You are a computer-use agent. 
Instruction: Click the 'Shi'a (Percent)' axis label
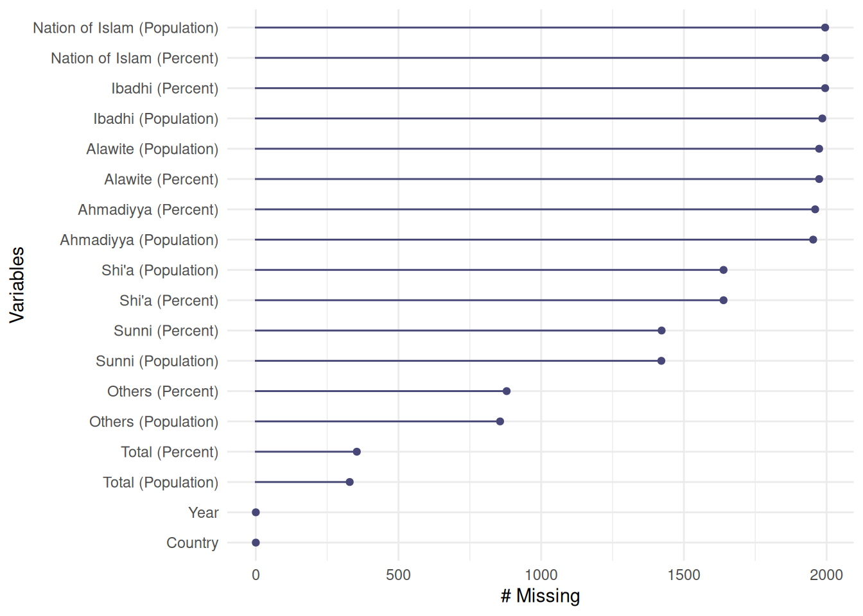coord(169,300)
